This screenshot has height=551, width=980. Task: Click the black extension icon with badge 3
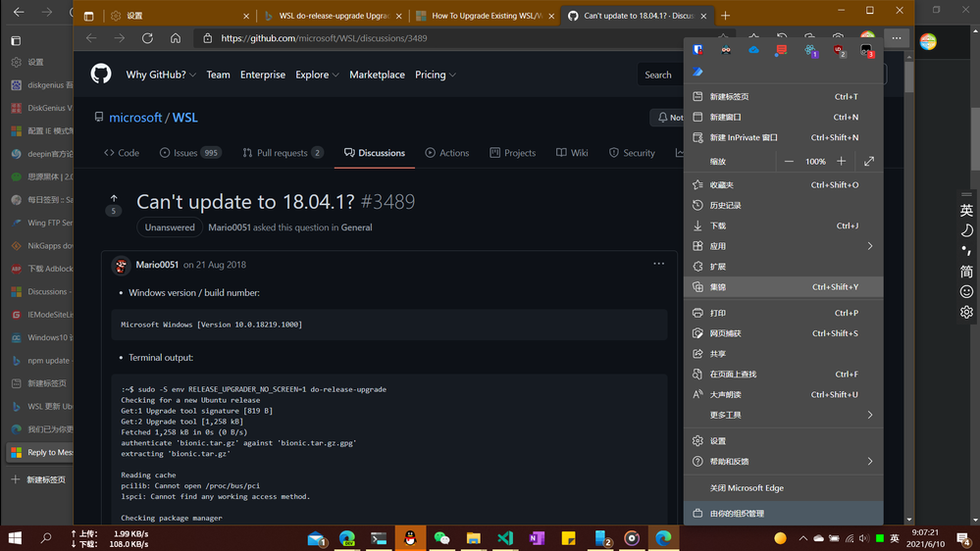point(866,49)
